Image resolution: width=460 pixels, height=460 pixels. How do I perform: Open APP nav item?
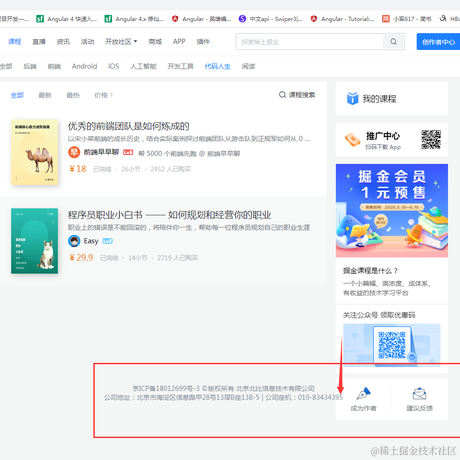click(179, 42)
